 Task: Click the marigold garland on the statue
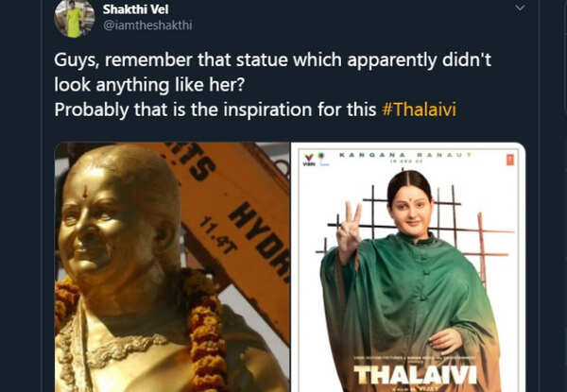[x=204, y=331]
